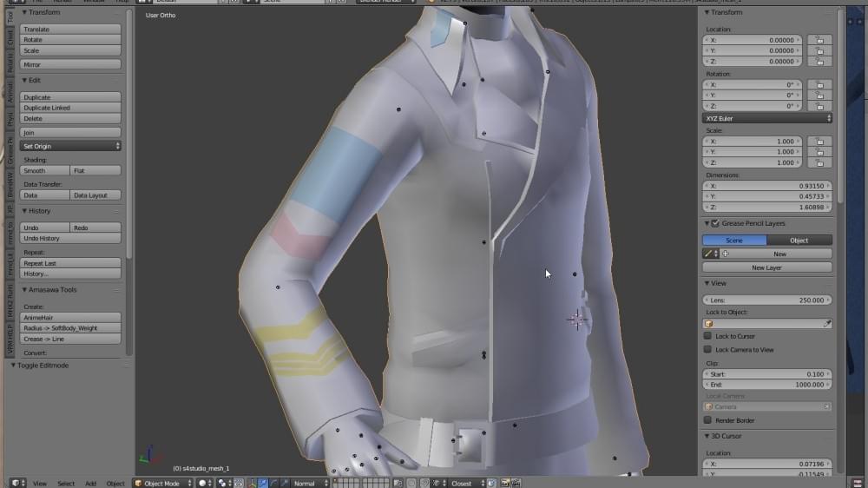Image resolution: width=868 pixels, height=488 pixels.
Task: Select the rotate manipulator arc icon
Action: pos(273,483)
